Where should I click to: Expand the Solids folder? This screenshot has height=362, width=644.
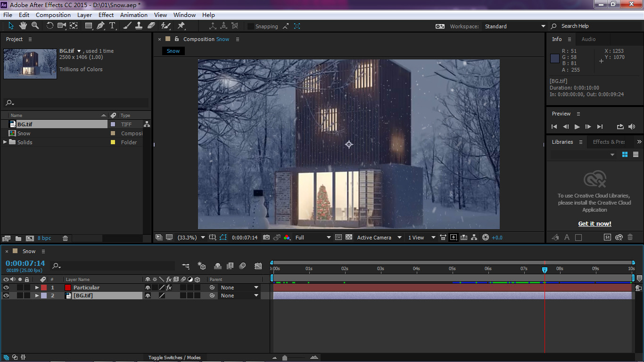coord(5,142)
